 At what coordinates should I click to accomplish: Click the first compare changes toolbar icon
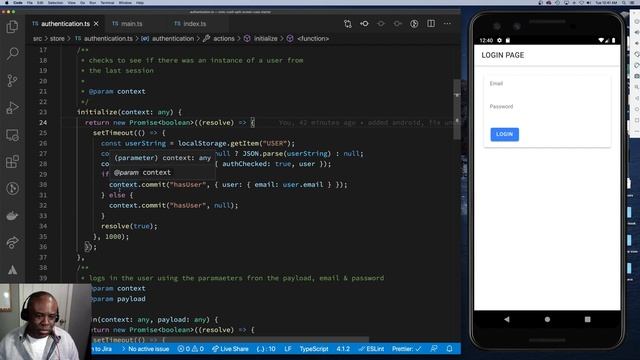coord(348,24)
